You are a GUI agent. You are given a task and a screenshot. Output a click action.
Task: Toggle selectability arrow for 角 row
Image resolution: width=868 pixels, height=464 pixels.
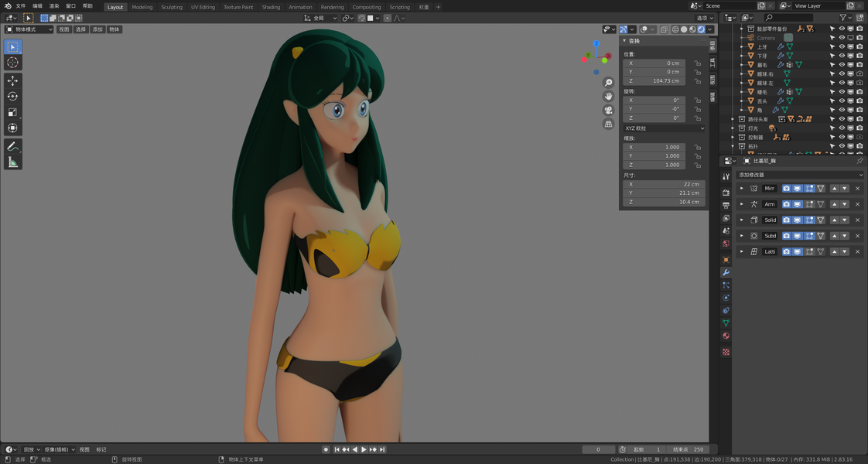832,110
